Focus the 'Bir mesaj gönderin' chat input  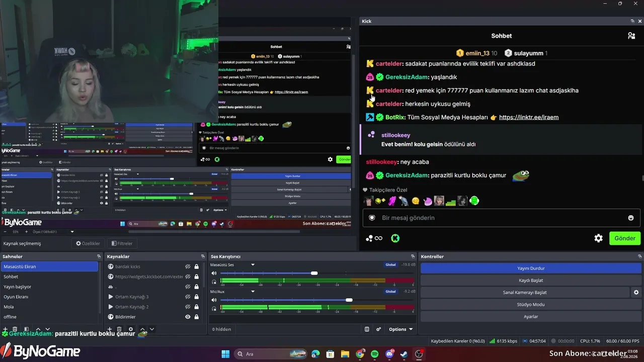point(501,218)
